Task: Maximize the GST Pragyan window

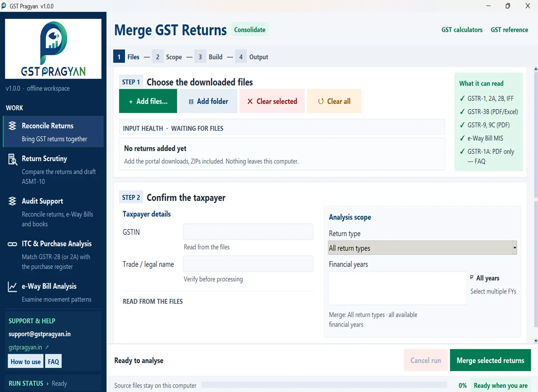Action: (508, 6)
